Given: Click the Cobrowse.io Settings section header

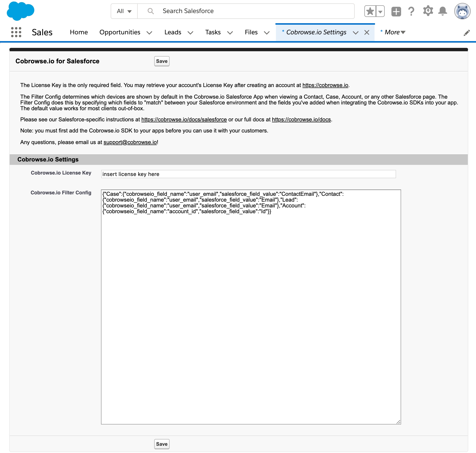Looking at the screenshot, I should tap(48, 160).
